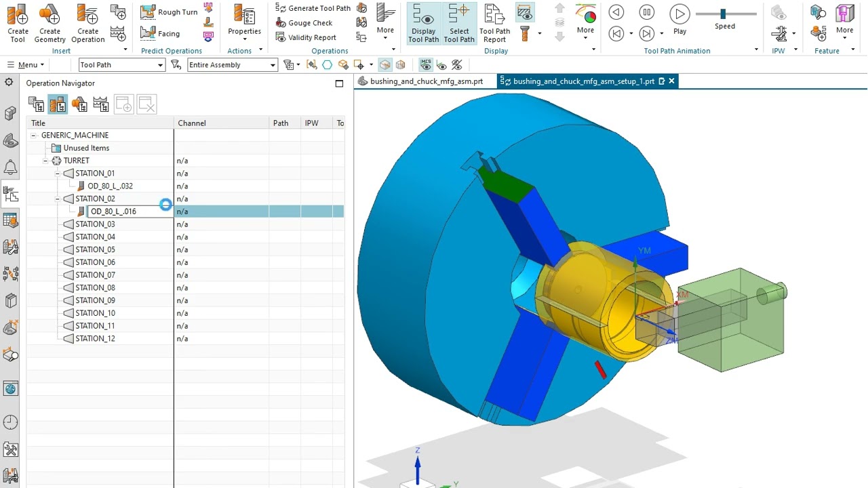Pause the tool path animation

coord(647,12)
